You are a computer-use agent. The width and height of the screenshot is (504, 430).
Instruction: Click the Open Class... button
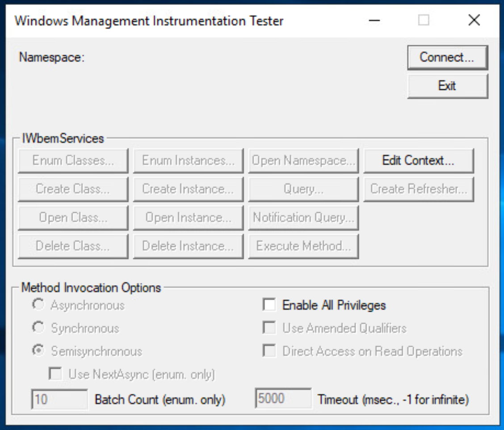73,218
